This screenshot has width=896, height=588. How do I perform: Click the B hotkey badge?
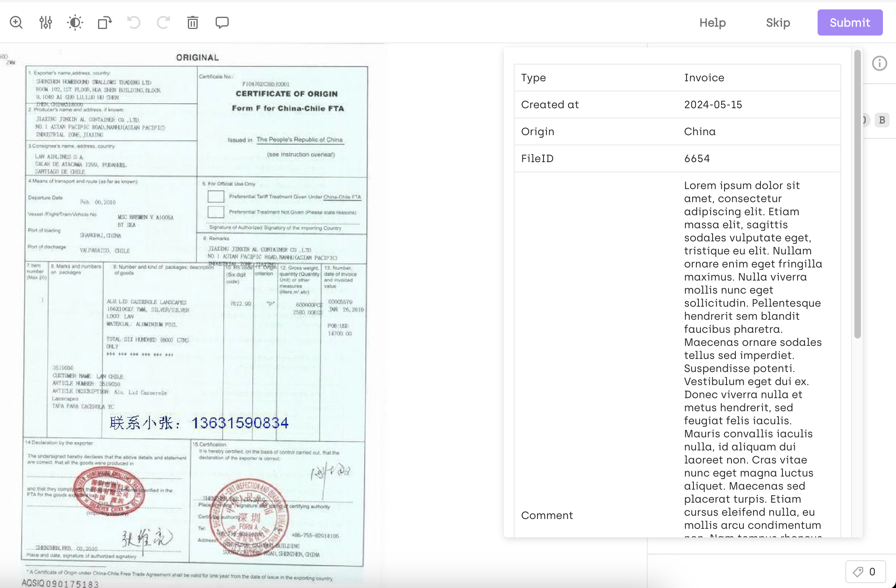[882, 120]
